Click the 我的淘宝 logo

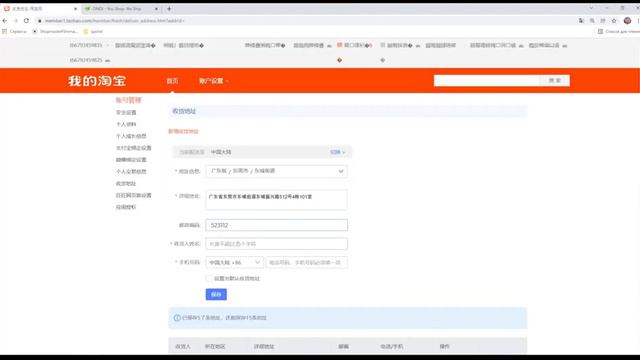pyautogui.click(x=97, y=81)
